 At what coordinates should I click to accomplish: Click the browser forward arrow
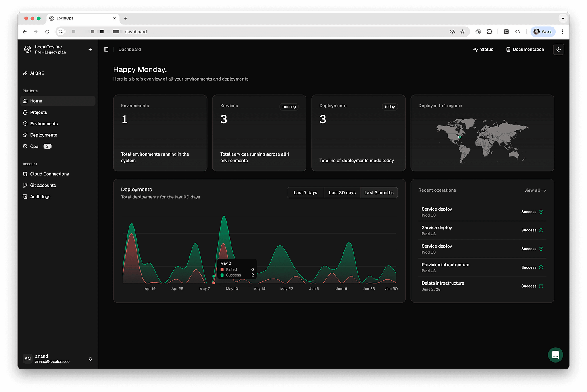click(x=36, y=32)
